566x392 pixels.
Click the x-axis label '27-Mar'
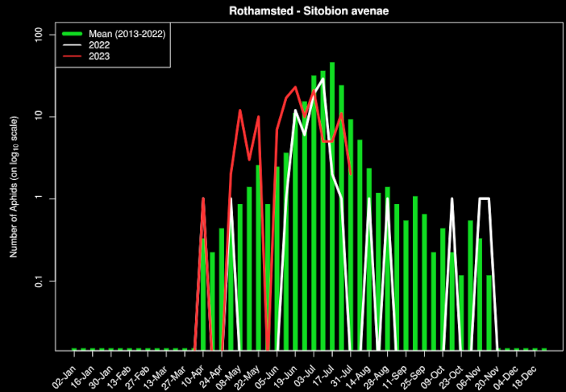pyautogui.click(x=175, y=377)
